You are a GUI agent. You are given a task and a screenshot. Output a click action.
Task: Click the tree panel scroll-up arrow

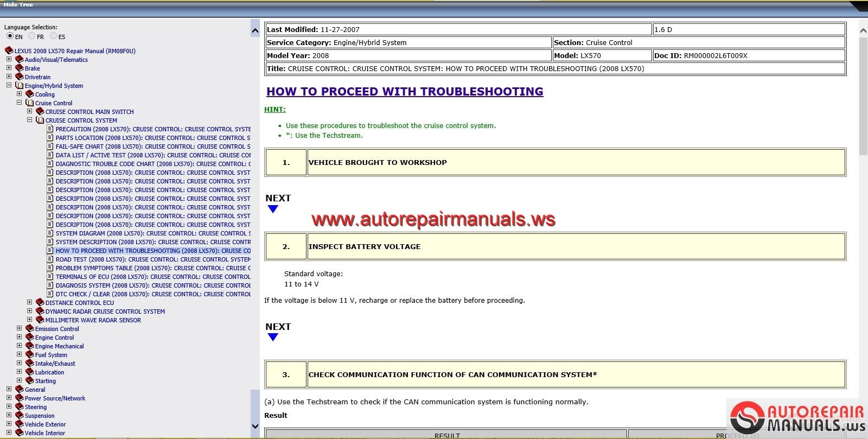click(255, 31)
